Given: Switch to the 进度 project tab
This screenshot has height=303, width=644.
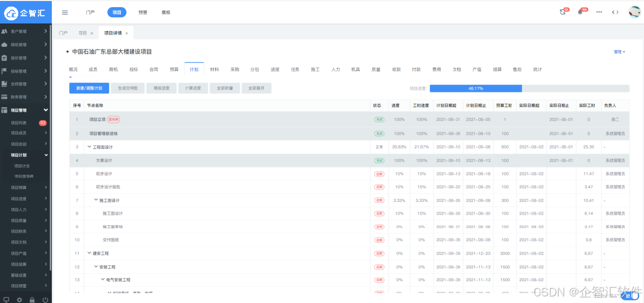Looking at the screenshot, I should tap(275, 70).
